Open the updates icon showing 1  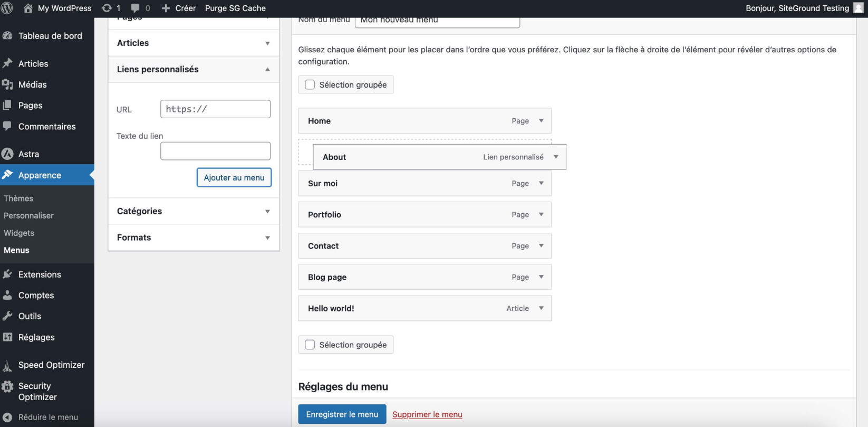[x=107, y=8]
